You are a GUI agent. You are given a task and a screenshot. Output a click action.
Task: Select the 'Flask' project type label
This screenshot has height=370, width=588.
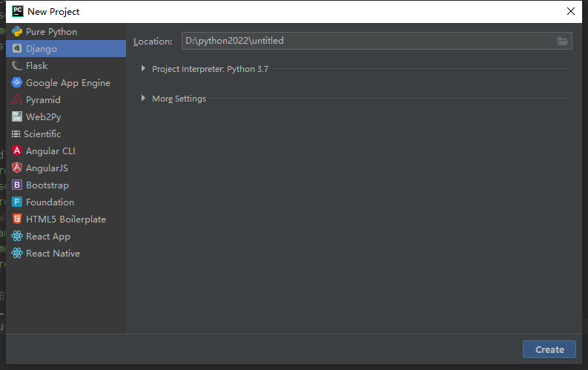[x=37, y=65]
